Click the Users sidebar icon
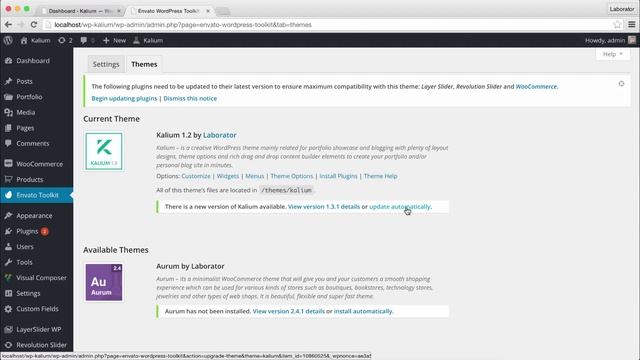 pyautogui.click(x=8, y=247)
